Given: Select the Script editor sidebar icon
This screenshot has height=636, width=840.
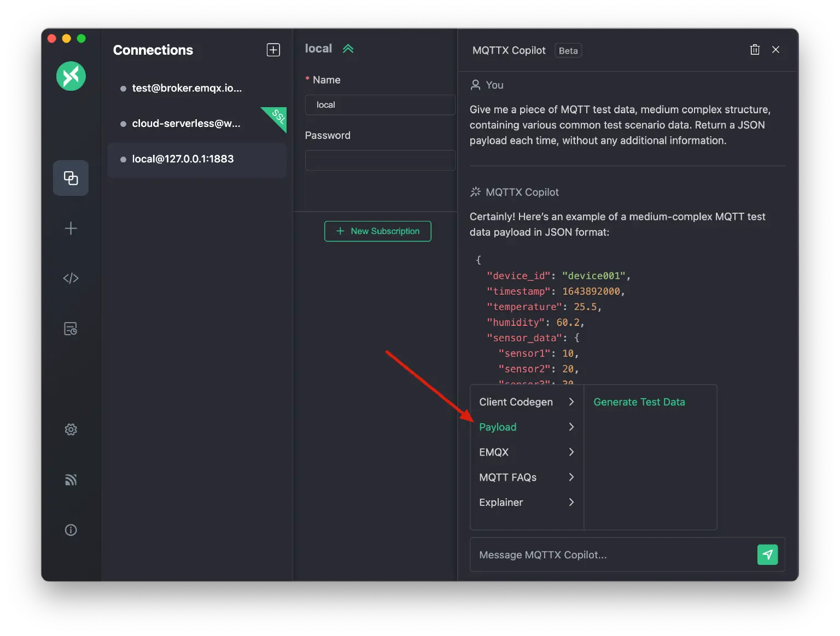Looking at the screenshot, I should click(x=71, y=278).
